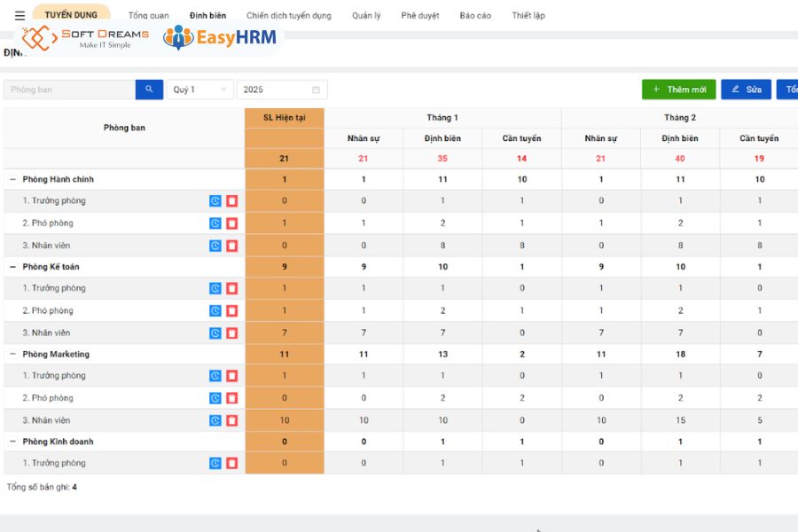Click the red total value 40

[x=680, y=159]
